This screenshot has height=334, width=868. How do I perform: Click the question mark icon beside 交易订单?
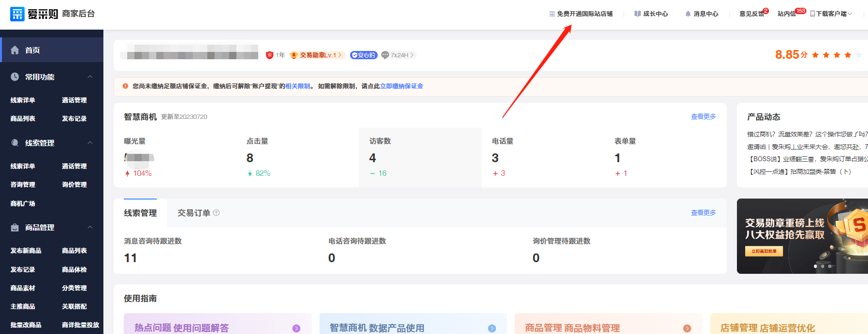pos(217,213)
